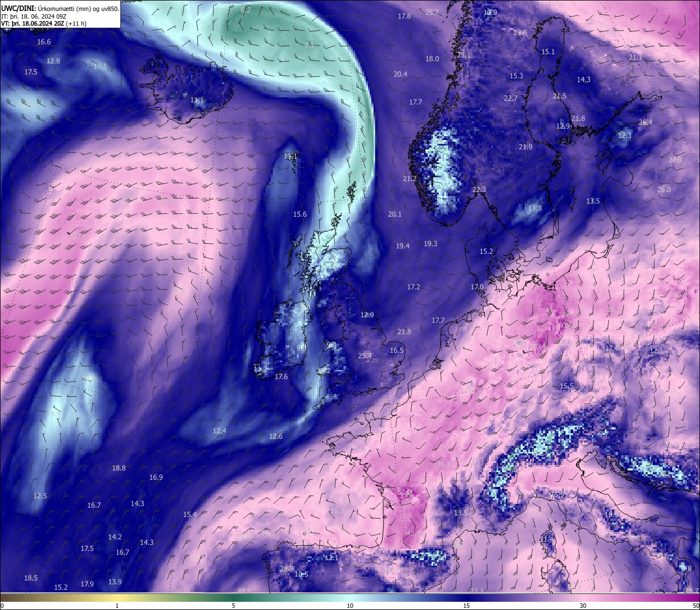The image size is (700, 610).
Task: Click the 6.2 value at top
Action: click(246, 10)
